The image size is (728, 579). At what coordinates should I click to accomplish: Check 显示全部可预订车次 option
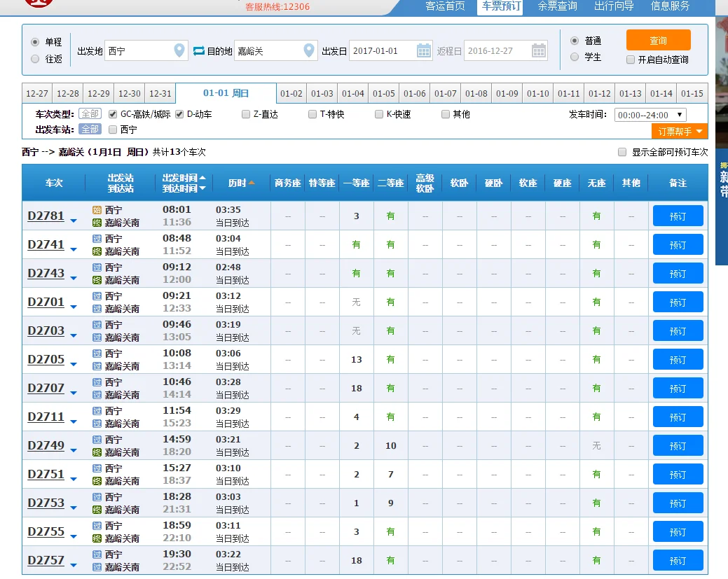click(x=621, y=151)
